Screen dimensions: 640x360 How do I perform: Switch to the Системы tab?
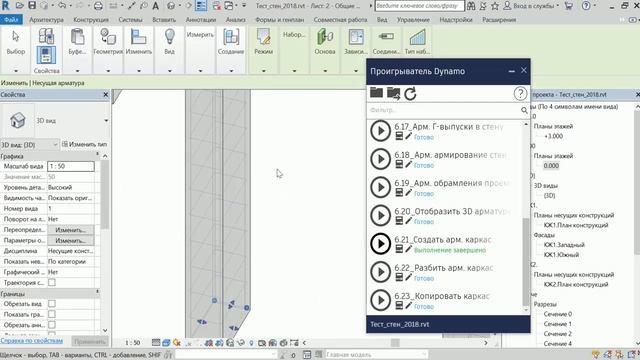tap(131, 20)
